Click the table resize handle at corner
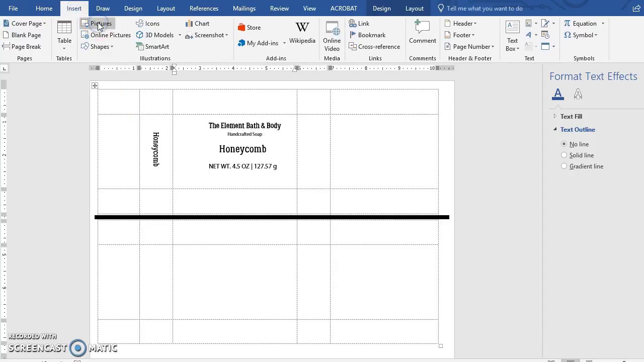Image resolution: width=644 pixels, height=362 pixels. [441, 346]
